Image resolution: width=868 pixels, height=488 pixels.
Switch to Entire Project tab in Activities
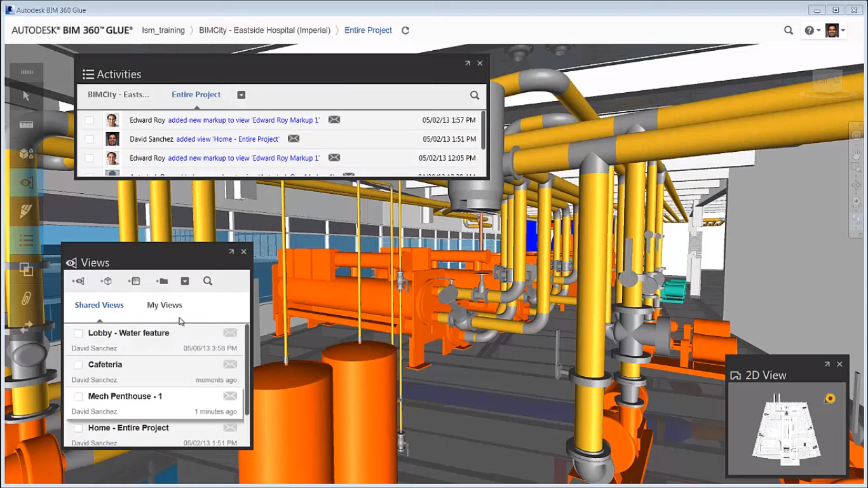[x=196, y=95]
